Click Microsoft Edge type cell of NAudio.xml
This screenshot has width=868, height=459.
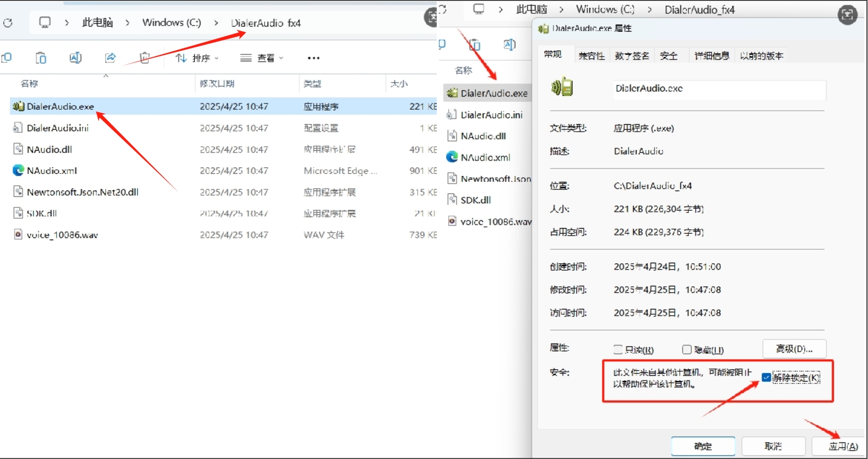pyautogui.click(x=340, y=170)
